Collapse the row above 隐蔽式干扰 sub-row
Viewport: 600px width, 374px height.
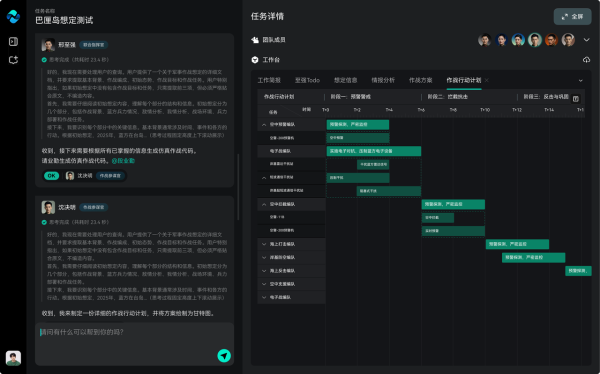[264, 177]
